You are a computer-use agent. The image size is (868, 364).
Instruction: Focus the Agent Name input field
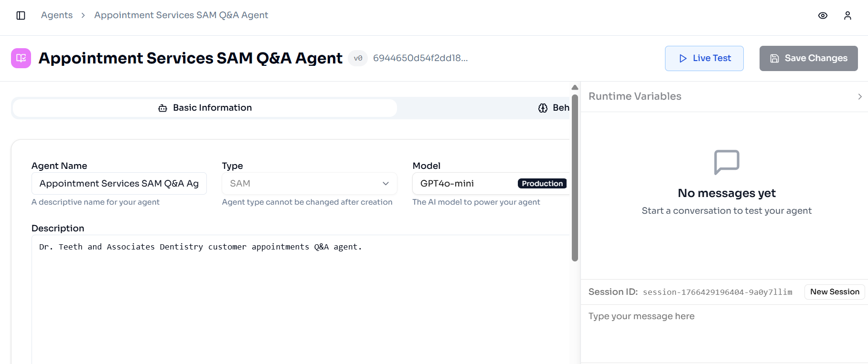(119, 184)
